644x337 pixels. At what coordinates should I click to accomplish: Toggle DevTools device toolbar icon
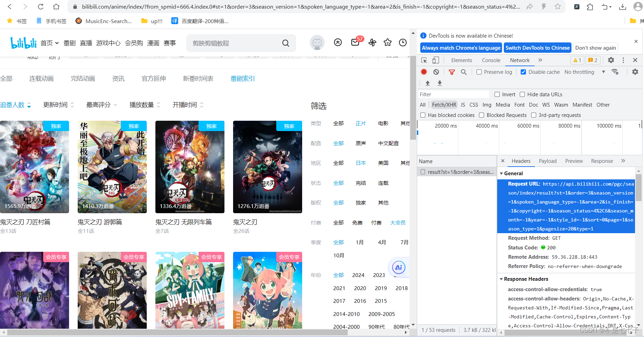(436, 60)
